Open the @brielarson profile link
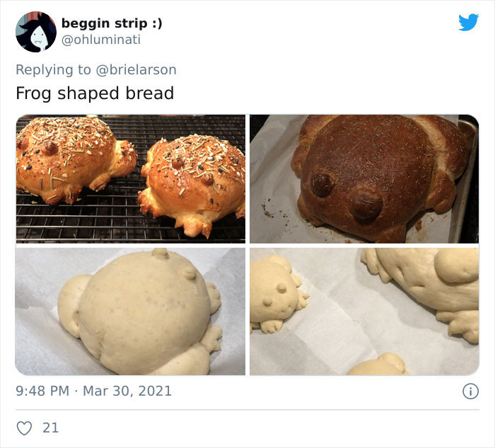This screenshot has width=495, height=448. pos(136,69)
